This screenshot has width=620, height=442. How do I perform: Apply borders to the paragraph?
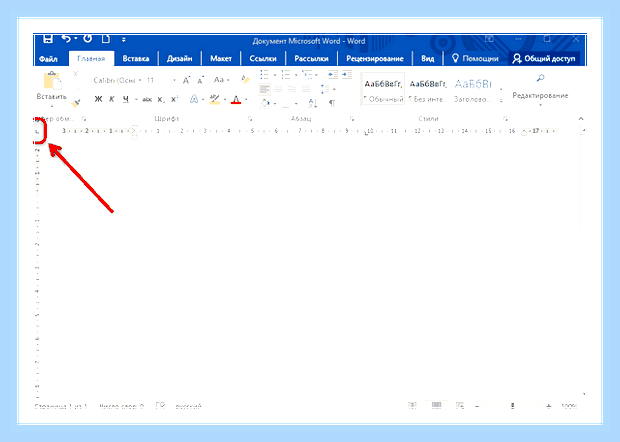tap(285, 104)
